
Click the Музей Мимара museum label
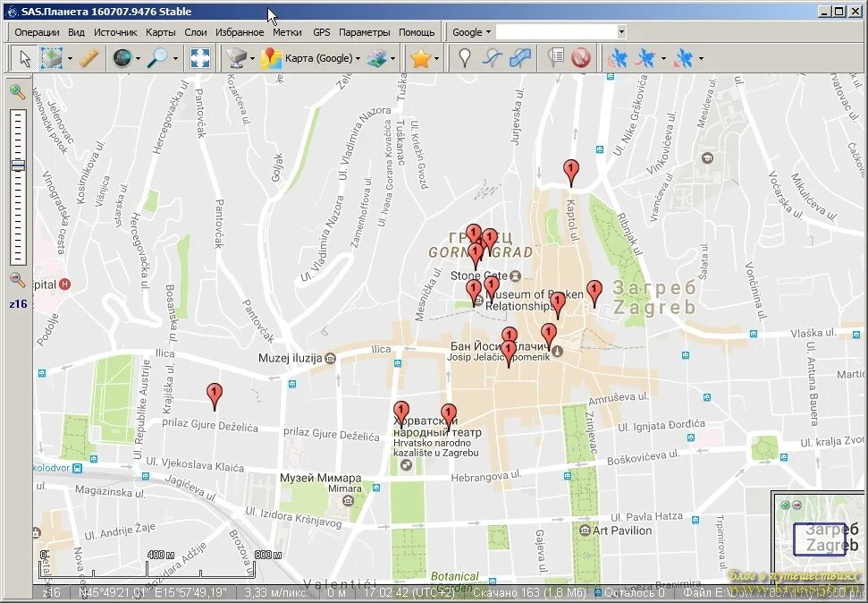tap(321, 478)
